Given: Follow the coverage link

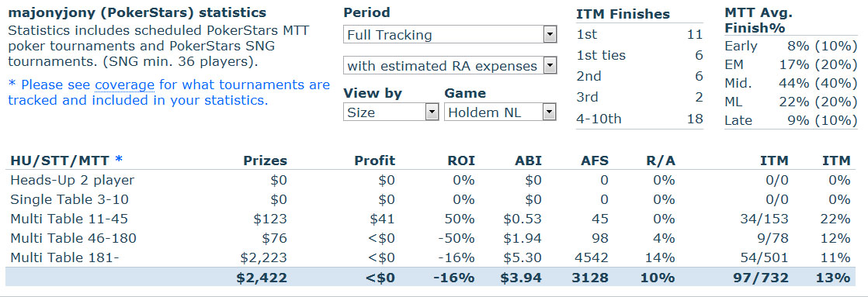Looking at the screenshot, I should coord(124,85).
